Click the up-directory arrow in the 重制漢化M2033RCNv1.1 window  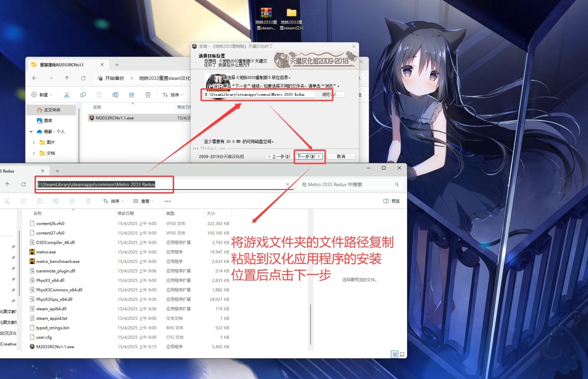coord(67,78)
